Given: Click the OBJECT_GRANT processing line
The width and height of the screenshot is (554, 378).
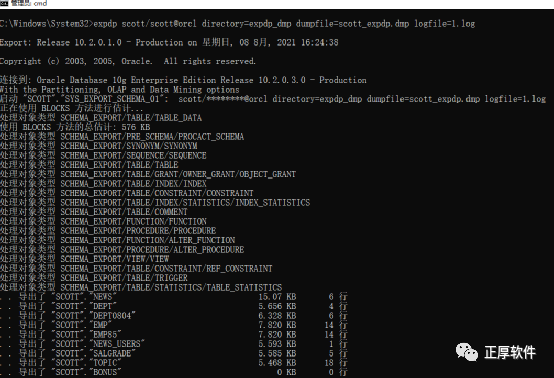Looking at the screenshot, I should (148, 174).
